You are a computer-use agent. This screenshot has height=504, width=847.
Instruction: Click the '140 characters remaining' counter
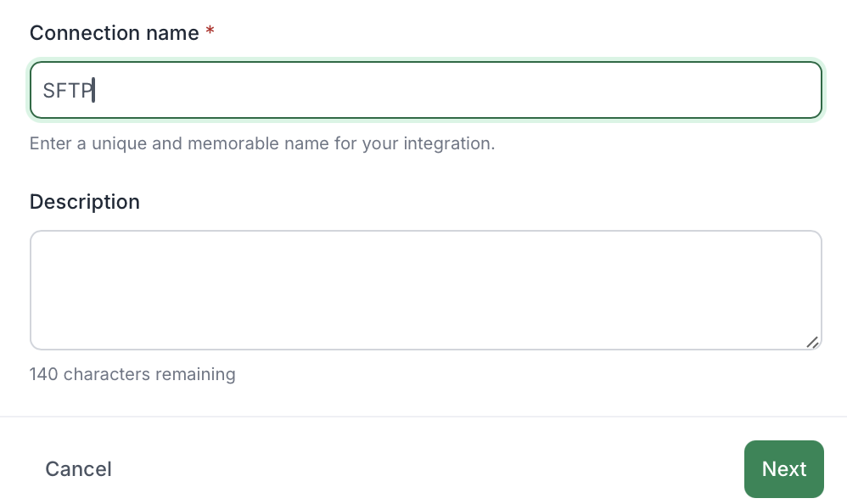132,374
